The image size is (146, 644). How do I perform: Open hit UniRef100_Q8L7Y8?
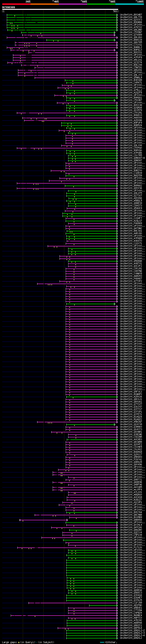coord(131,17)
